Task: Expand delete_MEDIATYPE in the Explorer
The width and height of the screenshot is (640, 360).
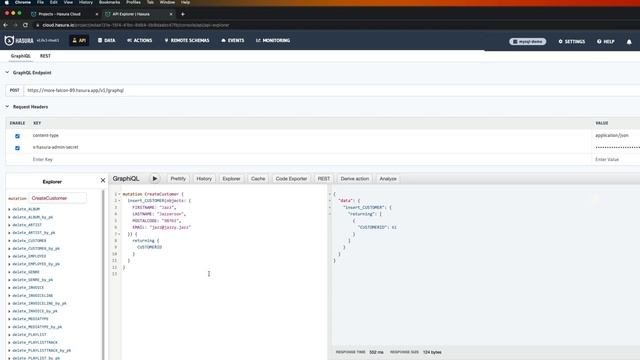Action: (30, 319)
